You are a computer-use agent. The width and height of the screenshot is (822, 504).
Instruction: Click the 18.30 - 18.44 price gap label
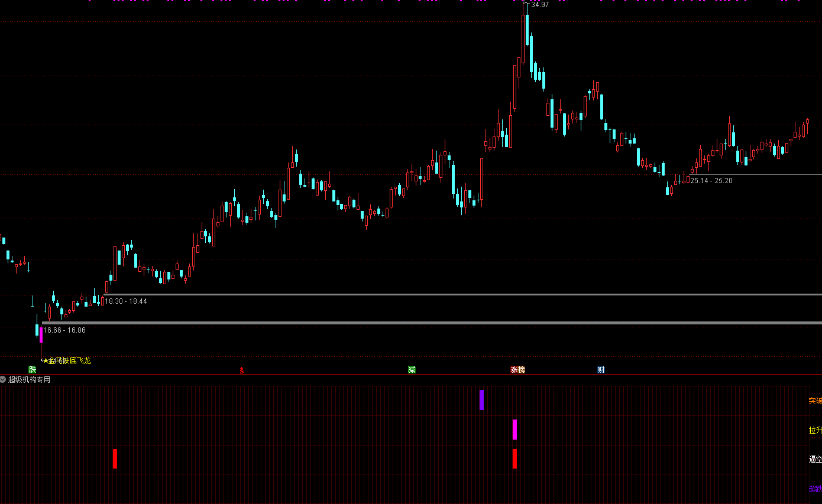coord(126,301)
